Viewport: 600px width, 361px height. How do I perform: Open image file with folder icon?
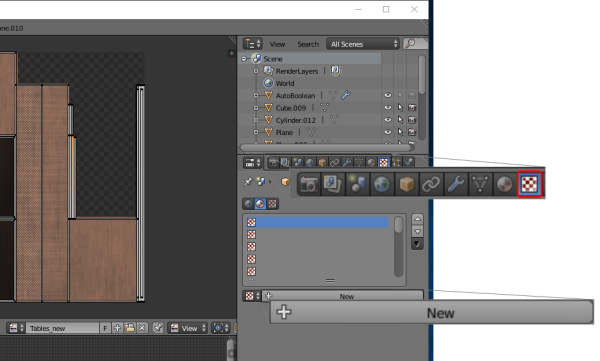[x=130, y=328]
